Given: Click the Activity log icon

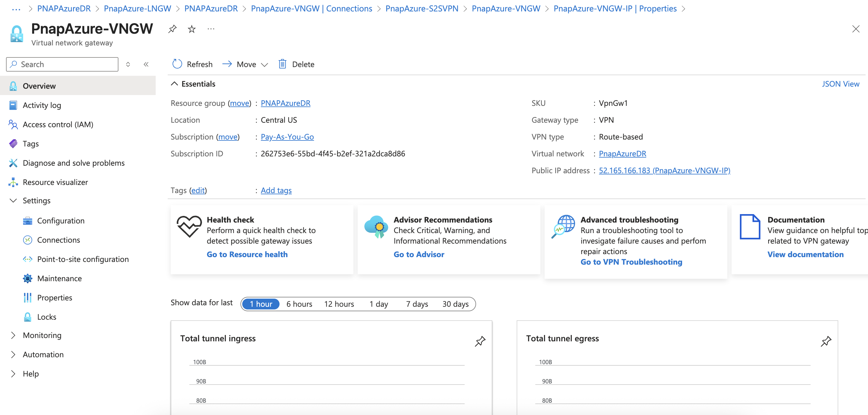Looking at the screenshot, I should point(13,105).
